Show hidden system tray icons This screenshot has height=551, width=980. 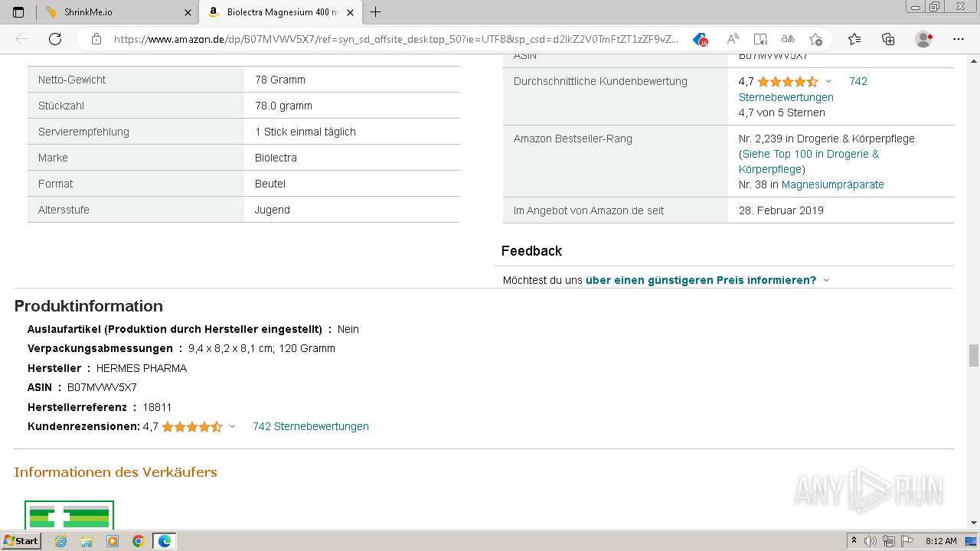pyautogui.click(x=854, y=541)
